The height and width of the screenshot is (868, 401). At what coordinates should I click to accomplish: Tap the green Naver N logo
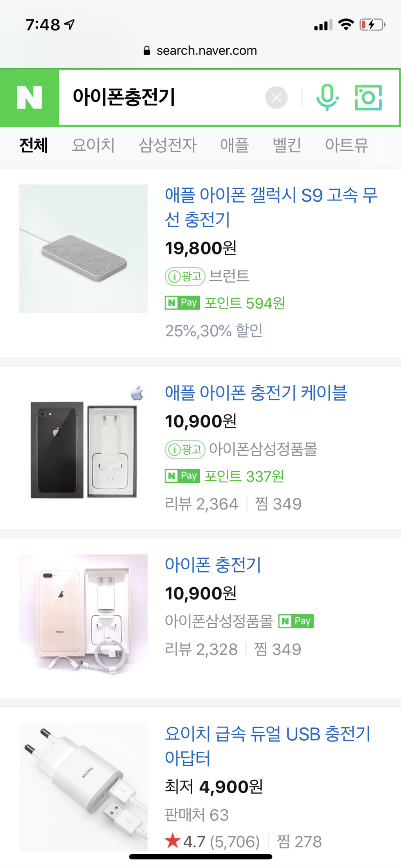(29, 97)
